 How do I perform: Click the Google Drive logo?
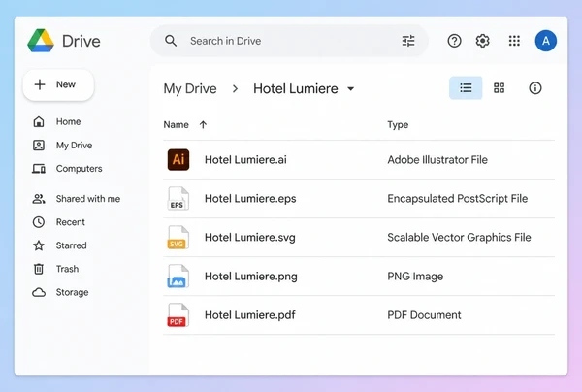pyautogui.click(x=41, y=41)
